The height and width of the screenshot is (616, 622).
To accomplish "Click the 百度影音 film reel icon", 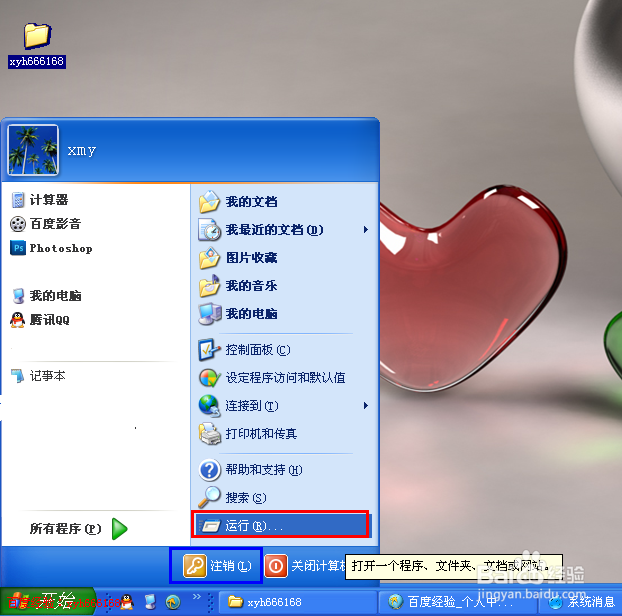I will click(x=17, y=224).
